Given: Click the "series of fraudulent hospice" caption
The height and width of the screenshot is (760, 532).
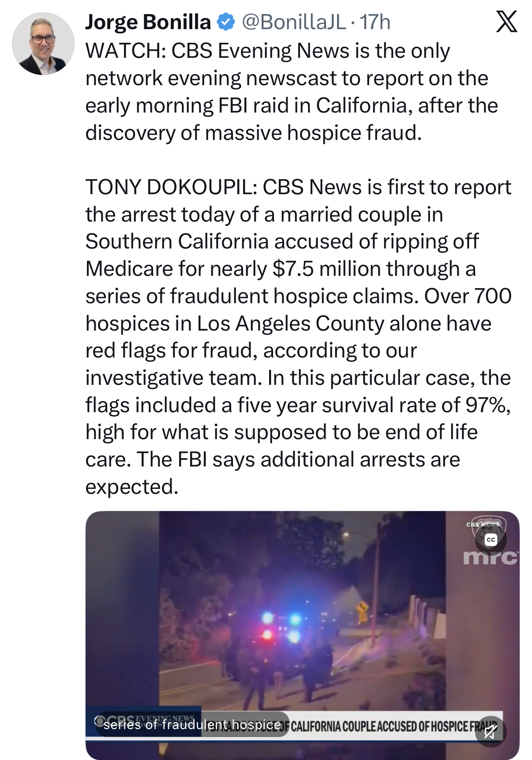Looking at the screenshot, I should [x=192, y=725].
